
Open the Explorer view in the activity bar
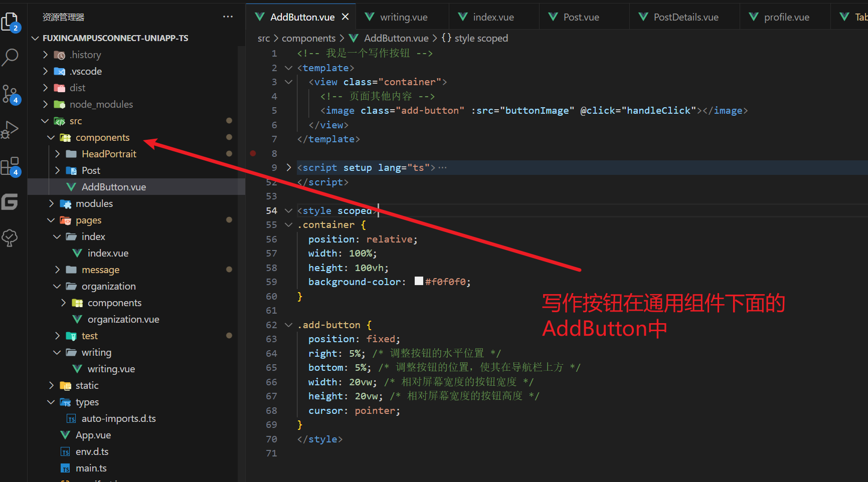[10, 22]
